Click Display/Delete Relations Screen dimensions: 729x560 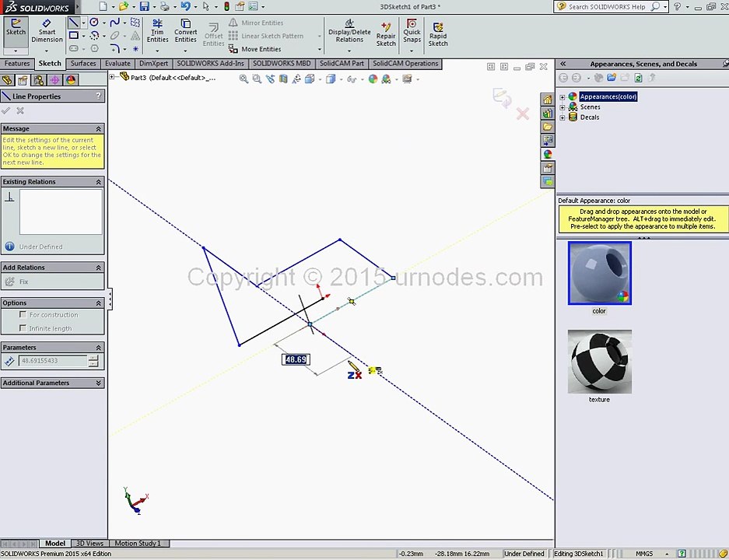pyautogui.click(x=349, y=31)
